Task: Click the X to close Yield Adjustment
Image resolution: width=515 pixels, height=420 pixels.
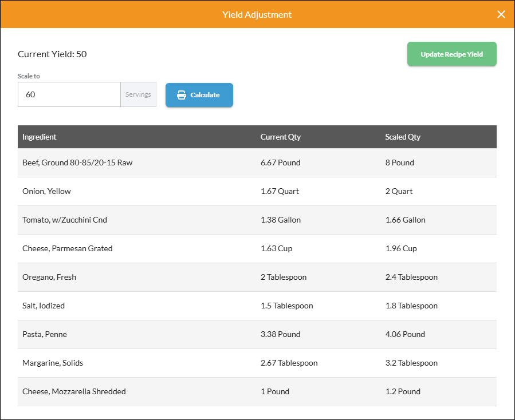Action: (501, 14)
